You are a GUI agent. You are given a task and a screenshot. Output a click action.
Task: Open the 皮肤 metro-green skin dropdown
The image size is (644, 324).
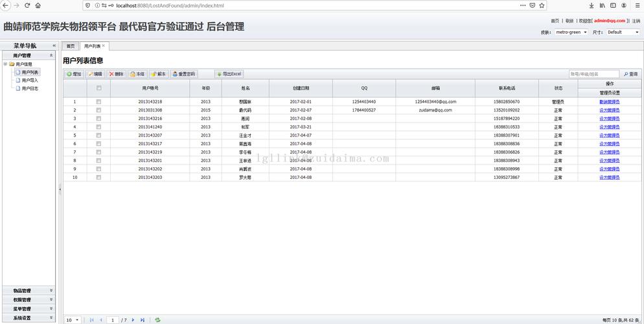click(x=571, y=32)
